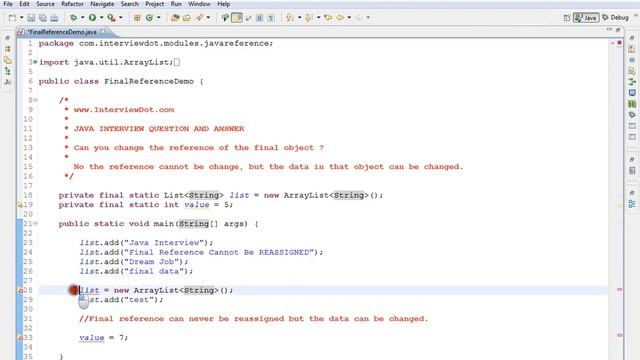Open the Javadoc @ view on right sidebar
640x360 pixels.
coord(632,60)
